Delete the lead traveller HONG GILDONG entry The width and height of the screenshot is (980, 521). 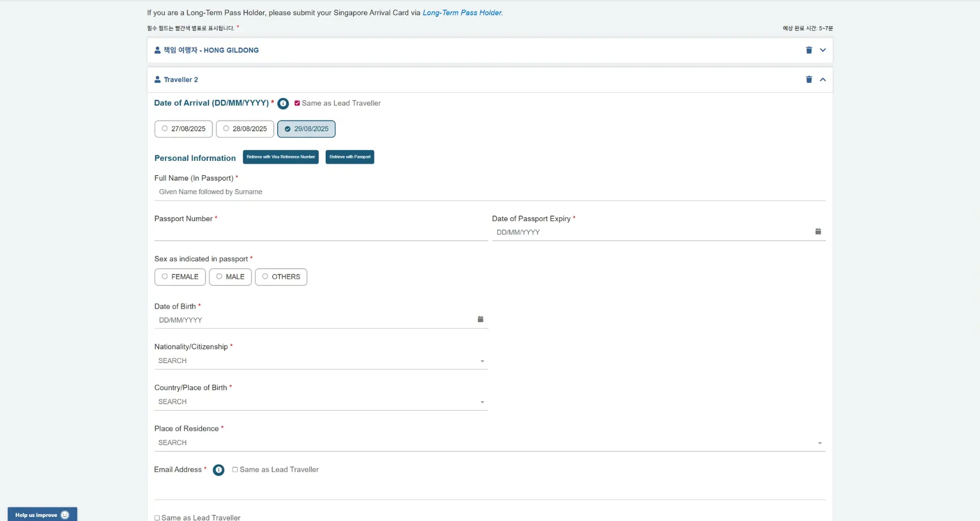[808, 50]
